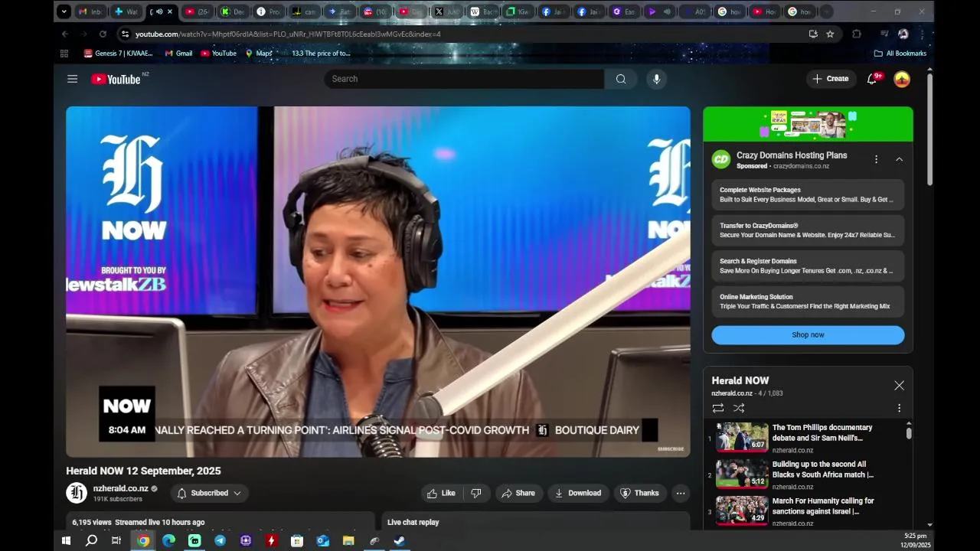Go to the YouTube home logo

tap(116, 79)
